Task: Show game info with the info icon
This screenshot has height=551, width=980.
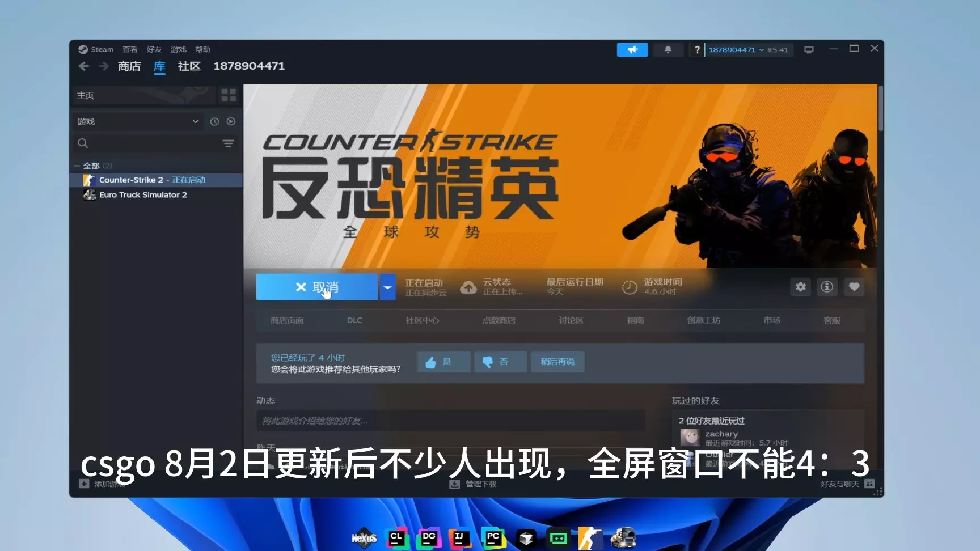Action: [x=827, y=287]
